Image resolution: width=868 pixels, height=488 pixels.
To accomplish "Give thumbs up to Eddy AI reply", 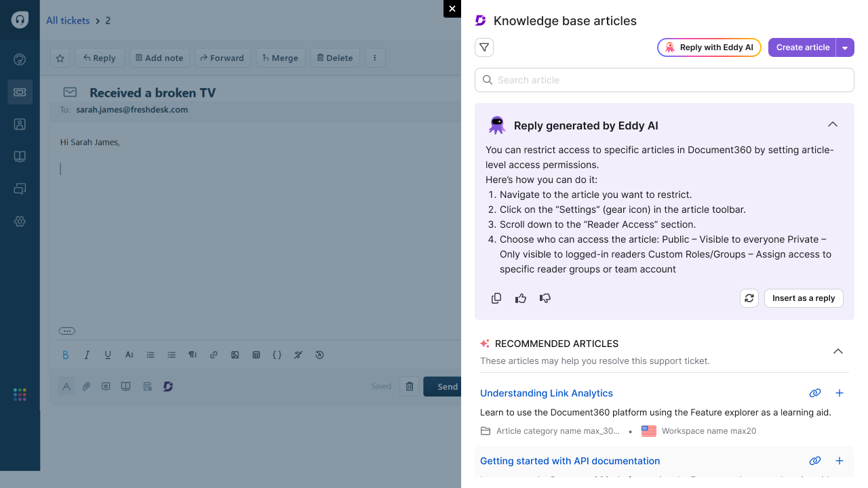I will click(521, 298).
